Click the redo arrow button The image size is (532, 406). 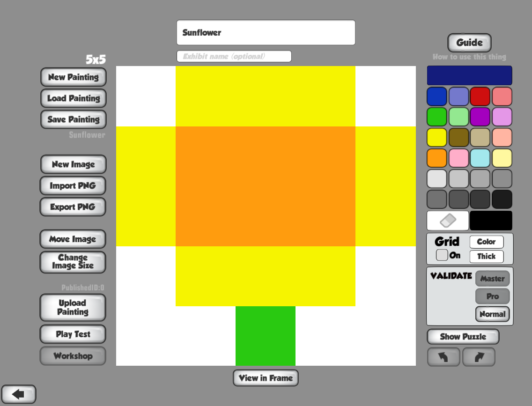(x=478, y=357)
